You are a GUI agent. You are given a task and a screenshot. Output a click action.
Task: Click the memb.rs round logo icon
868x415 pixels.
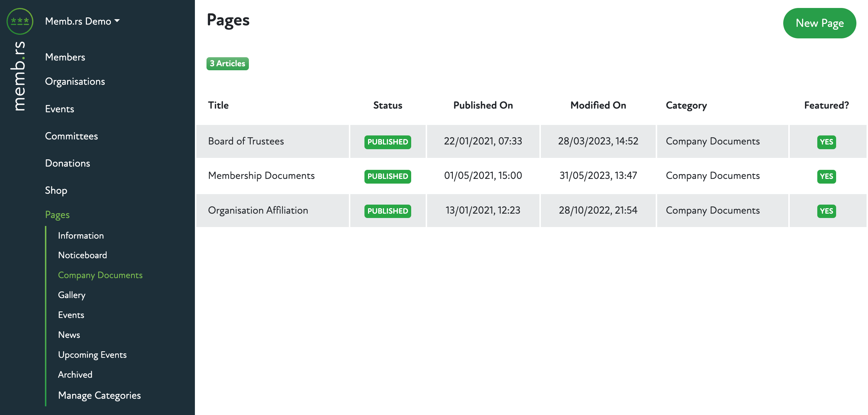(x=20, y=21)
